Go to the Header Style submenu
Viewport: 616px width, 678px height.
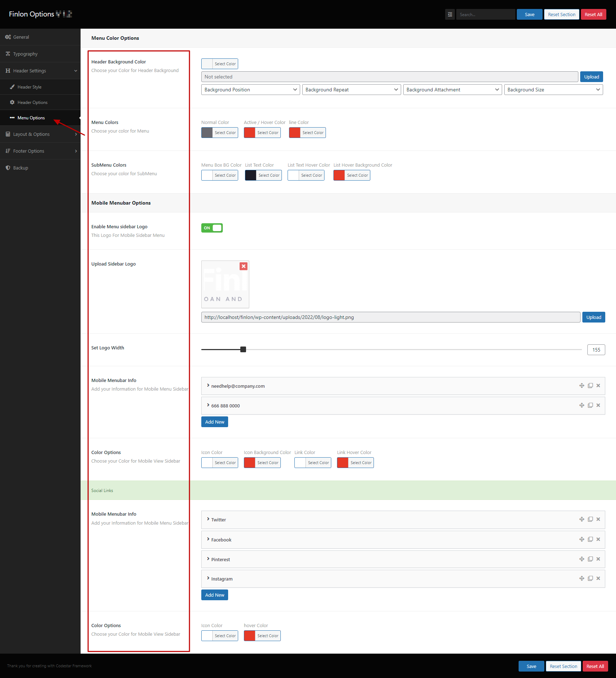[x=29, y=87]
